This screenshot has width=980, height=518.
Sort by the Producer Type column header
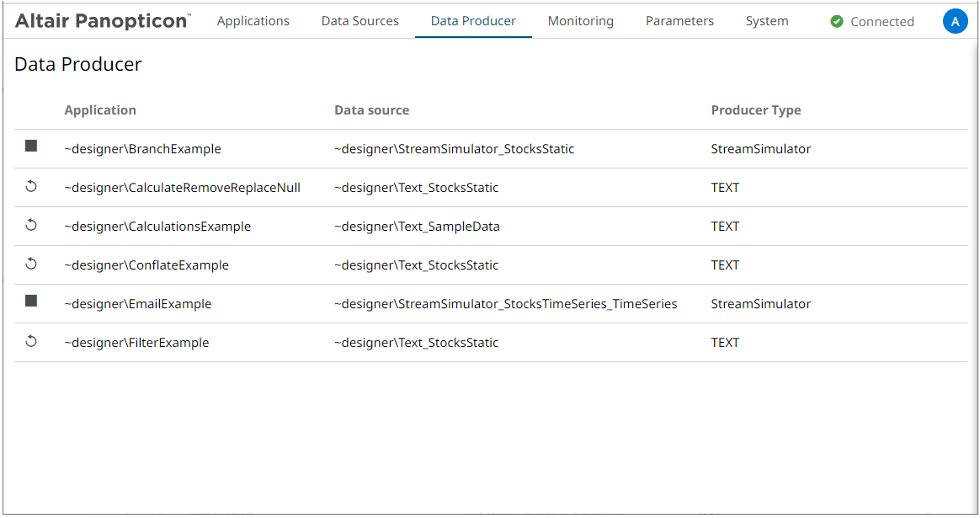point(755,110)
